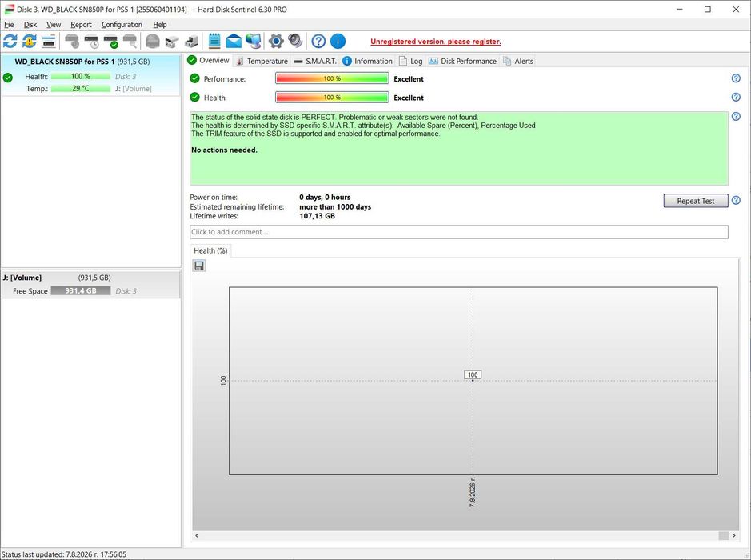Open the Help menu
Viewport: 751px width, 560px height.
pyautogui.click(x=160, y=25)
